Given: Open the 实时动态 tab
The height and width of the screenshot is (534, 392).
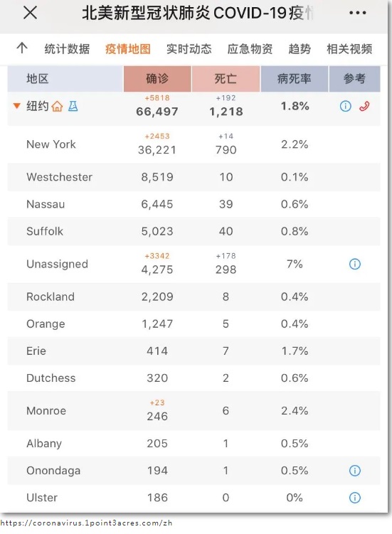Looking at the screenshot, I should tap(189, 48).
